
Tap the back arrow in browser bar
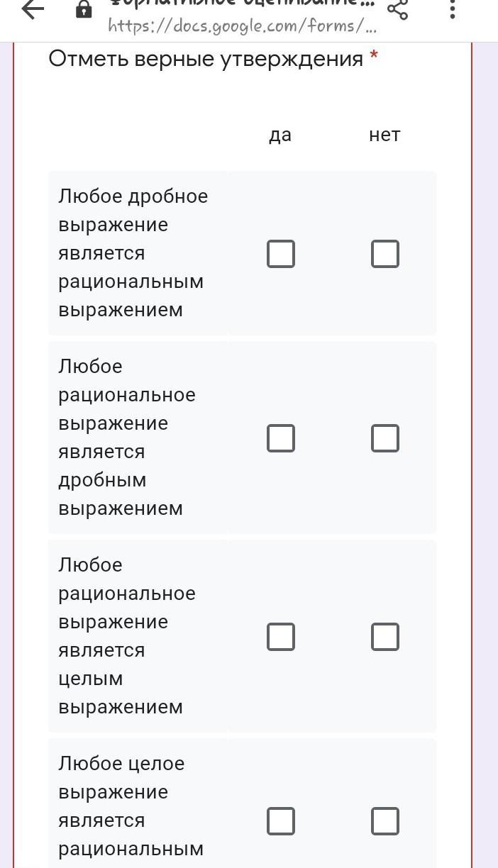click(x=32, y=9)
